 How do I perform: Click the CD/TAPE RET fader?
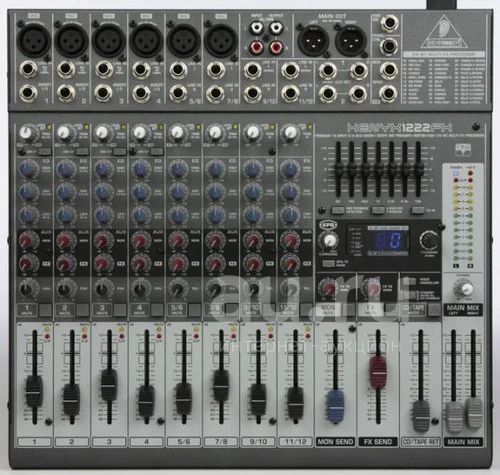pyautogui.click(x=421, y=416)
